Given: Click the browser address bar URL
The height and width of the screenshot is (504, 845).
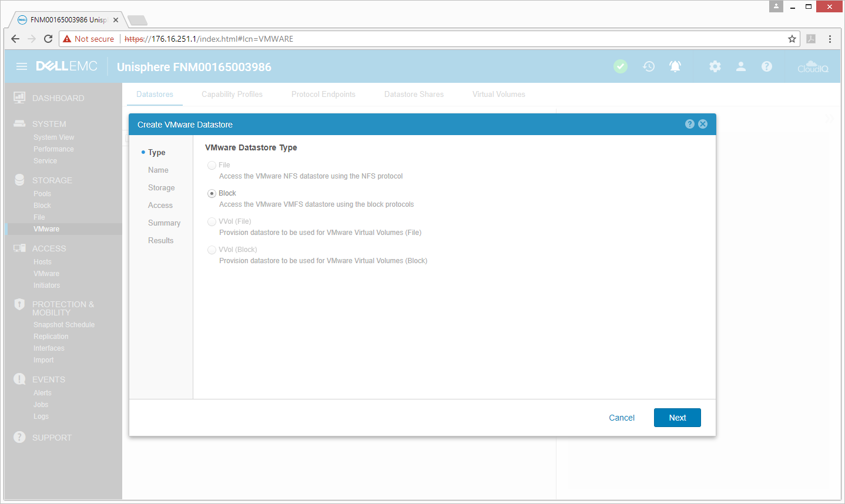Looking at the screenshot, I should click(209, 39).
